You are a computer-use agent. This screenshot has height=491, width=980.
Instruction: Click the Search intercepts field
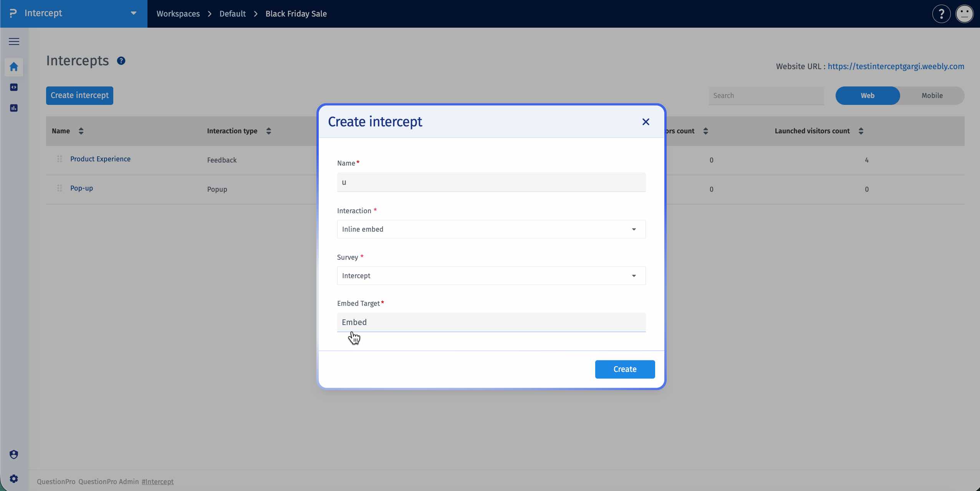(766, 96)
